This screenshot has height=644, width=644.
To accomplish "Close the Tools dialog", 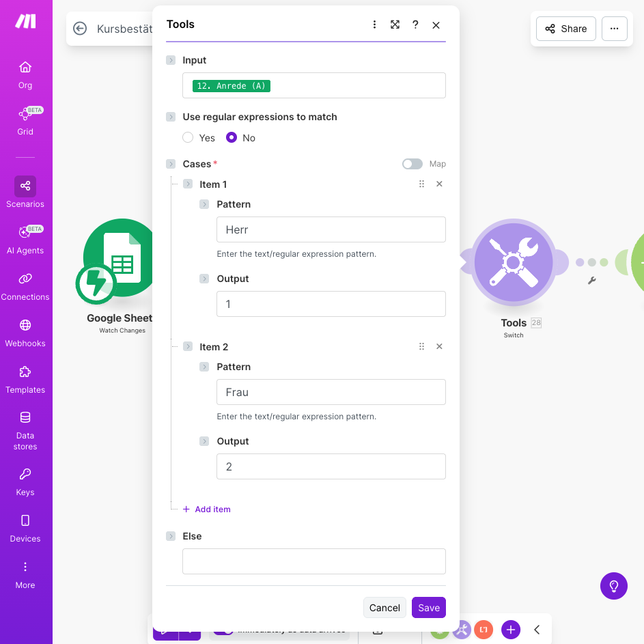I will coord(436,25).
